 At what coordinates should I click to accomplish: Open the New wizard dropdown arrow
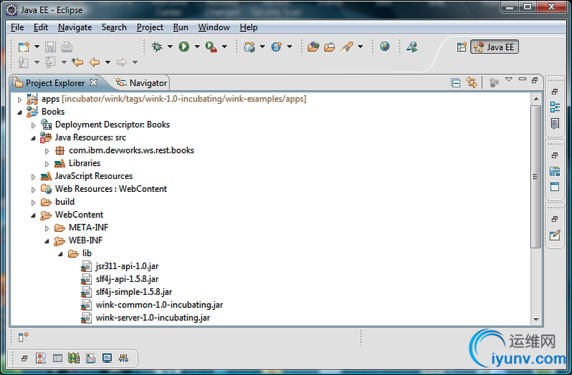pyautogui.click(x=37, y=47)
